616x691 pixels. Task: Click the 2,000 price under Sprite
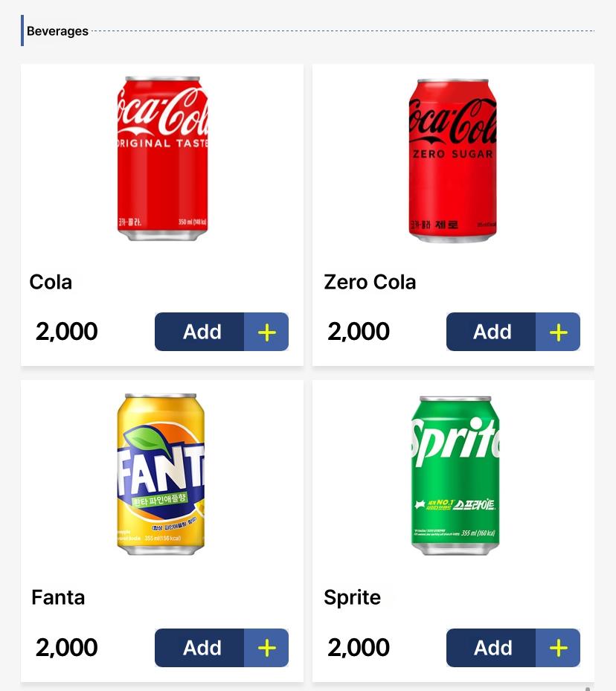pyautogui.click(x=359, y=647)
